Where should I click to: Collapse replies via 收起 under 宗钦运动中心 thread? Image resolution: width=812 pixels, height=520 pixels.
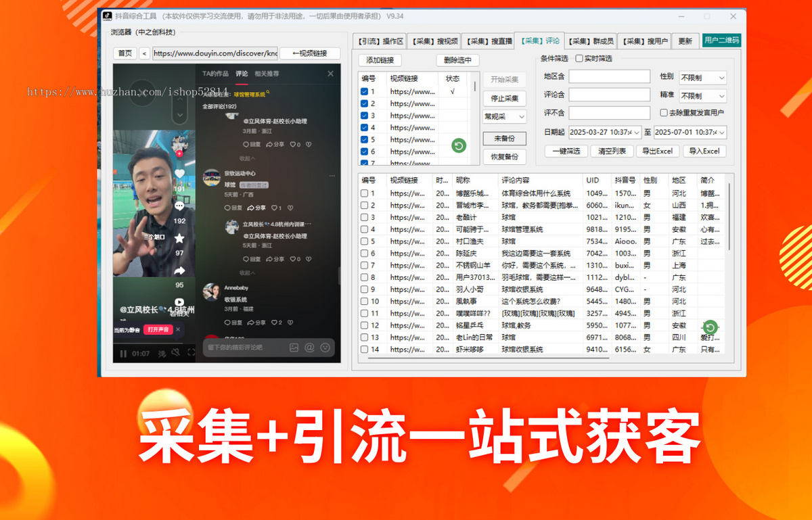click(246, 273)
